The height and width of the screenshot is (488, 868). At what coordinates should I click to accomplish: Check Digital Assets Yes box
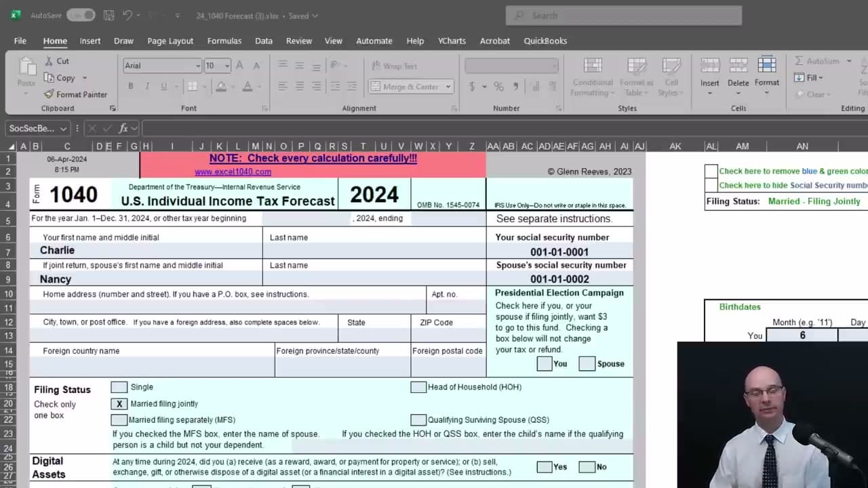[544, 467]
